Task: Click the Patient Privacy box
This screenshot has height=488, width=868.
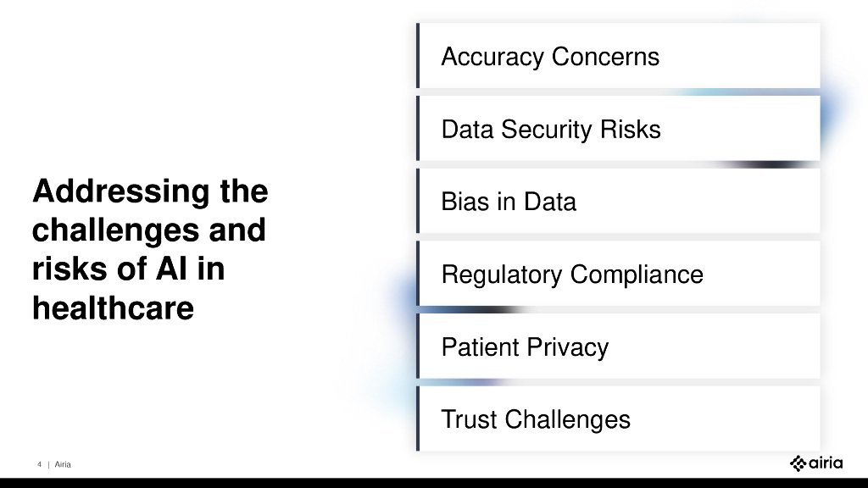Action: 619,347
